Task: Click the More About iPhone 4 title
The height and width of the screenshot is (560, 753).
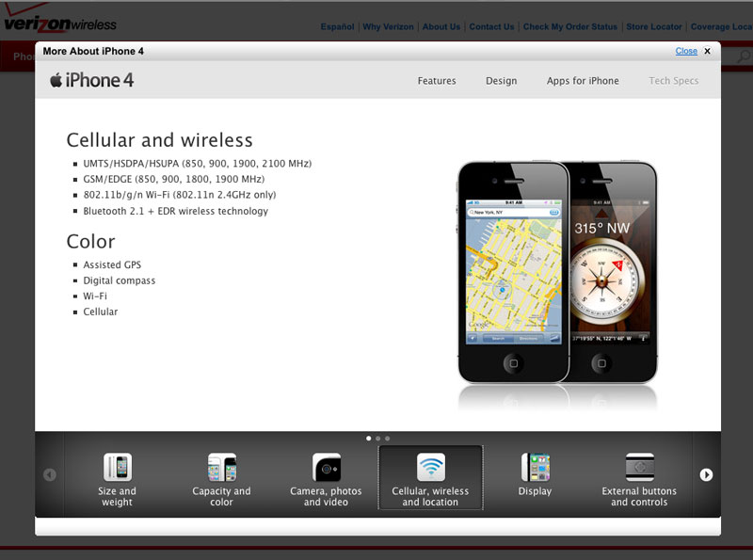Action: click(93, 51)
